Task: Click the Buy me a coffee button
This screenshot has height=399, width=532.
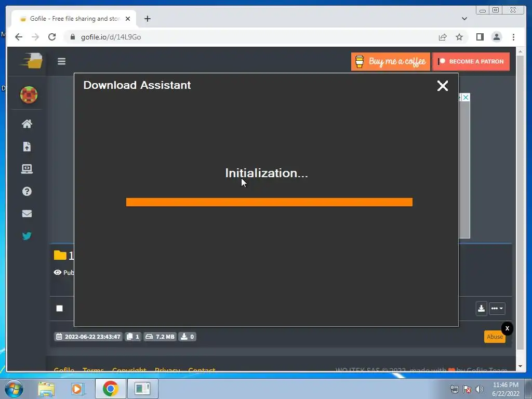Action: click(391, 61)
